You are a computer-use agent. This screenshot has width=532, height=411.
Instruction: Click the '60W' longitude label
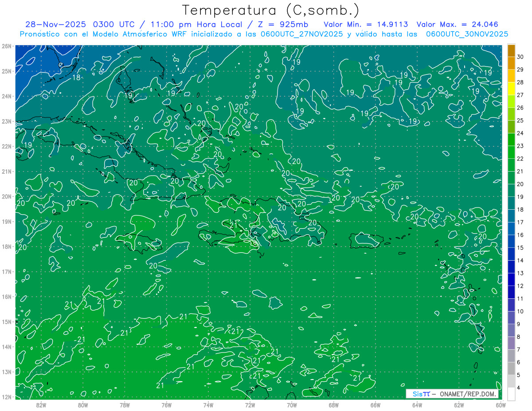point(501,405)
